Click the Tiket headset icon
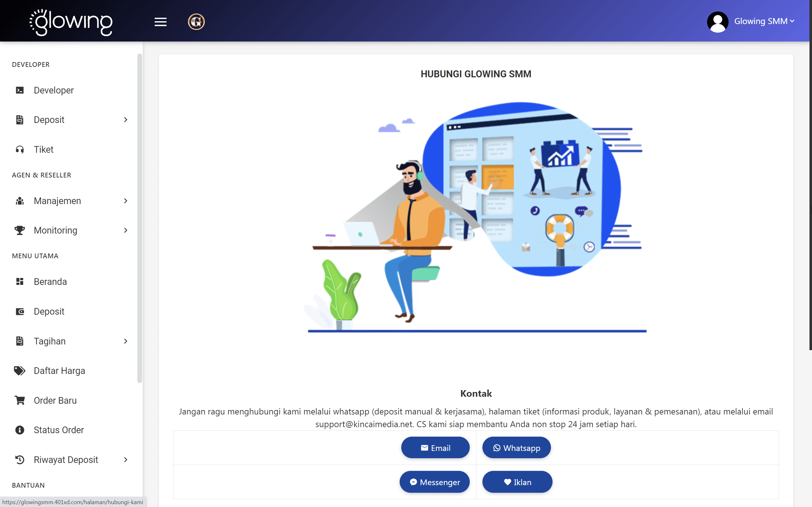Viewport: 812px width, 507px height. tap(19, 150)
